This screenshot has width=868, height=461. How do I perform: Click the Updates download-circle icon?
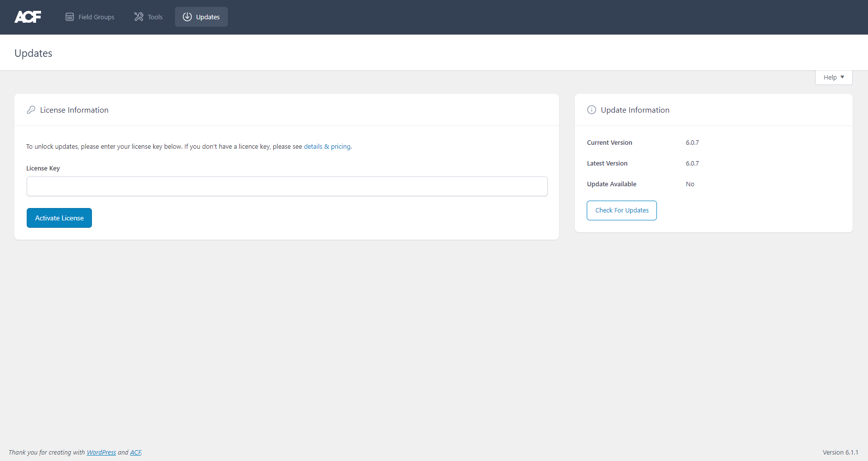pos(187,17)
